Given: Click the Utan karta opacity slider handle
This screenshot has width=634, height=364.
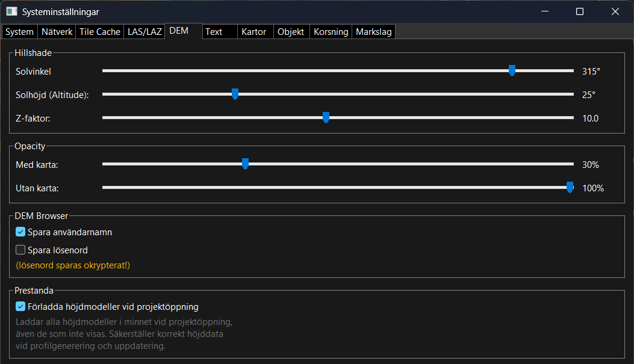Looking at the screenshot, I should click(570, 188).
